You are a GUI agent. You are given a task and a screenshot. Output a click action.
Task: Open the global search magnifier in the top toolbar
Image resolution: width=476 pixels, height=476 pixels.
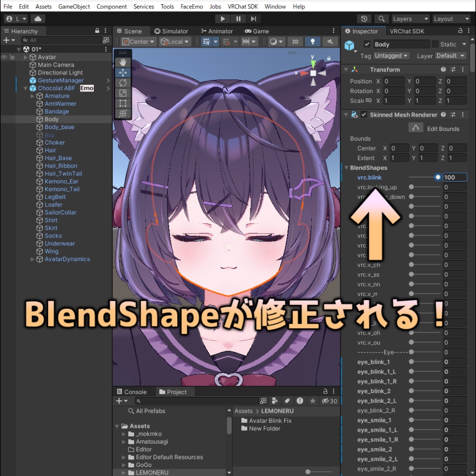click(381, 19)
